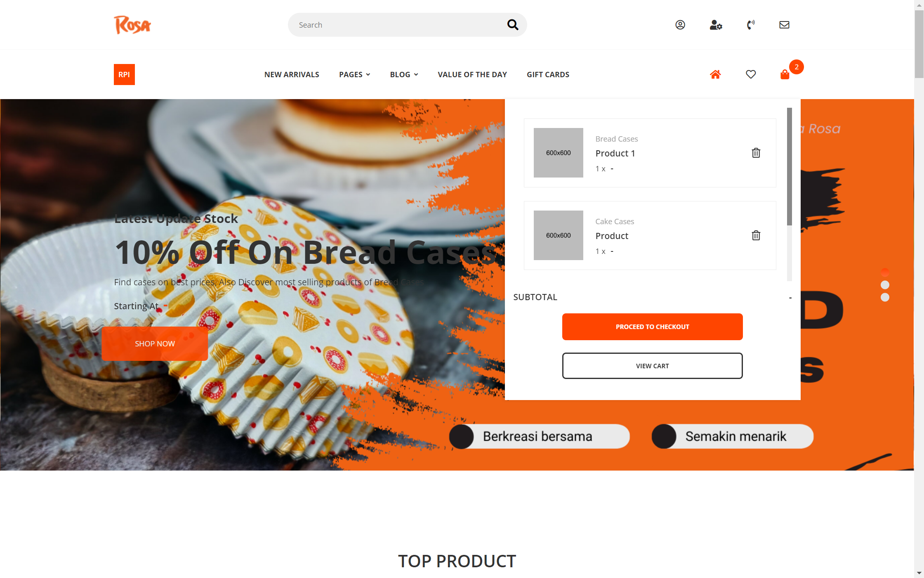
Task: Click the VIEW CART button
Action: 652,366
